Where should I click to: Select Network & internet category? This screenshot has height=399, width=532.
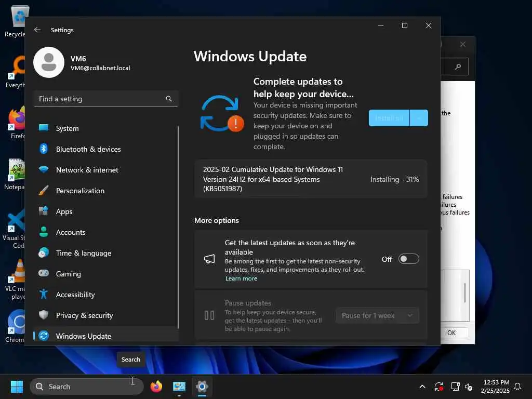point(106,170)
